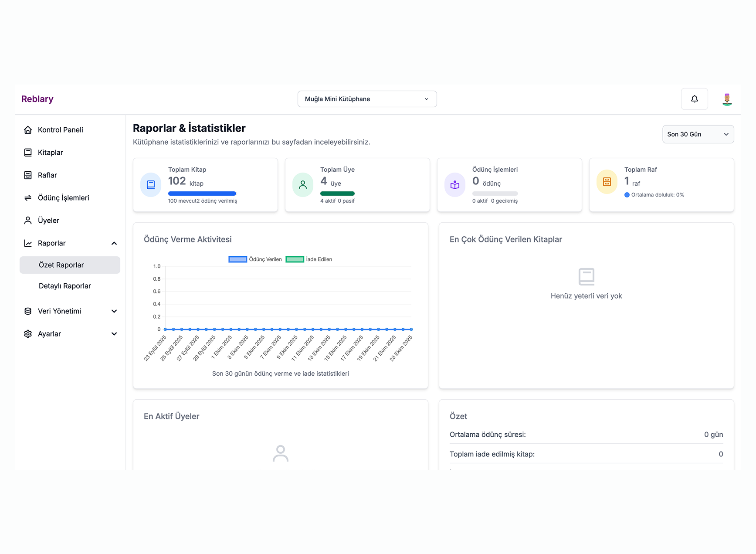Toggle İade Edilen legend series
Image resolution: width=756 pixels, height=554 pixels.
(309, 259)
